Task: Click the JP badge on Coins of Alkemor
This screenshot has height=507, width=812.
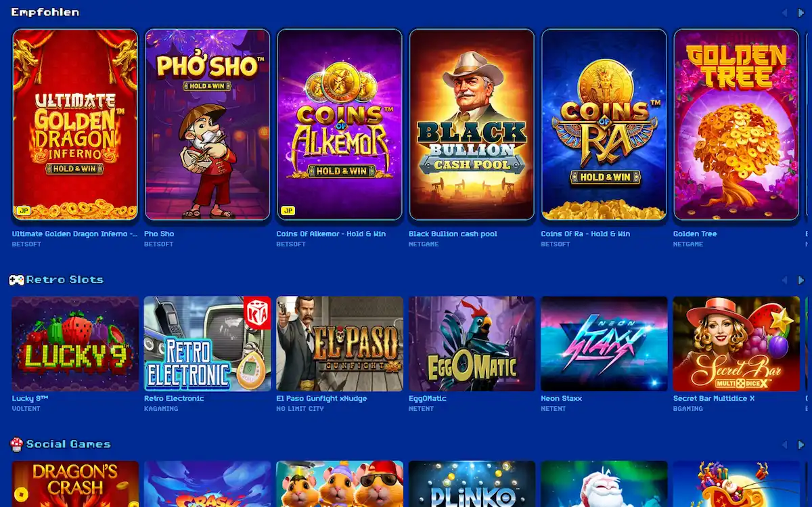Action: [286, 211]
